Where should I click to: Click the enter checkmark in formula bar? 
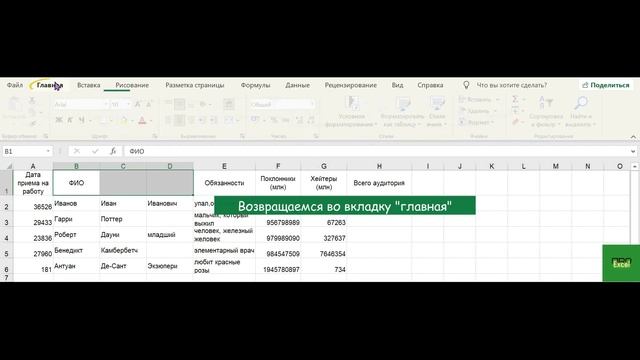click(x=95, y=151)
